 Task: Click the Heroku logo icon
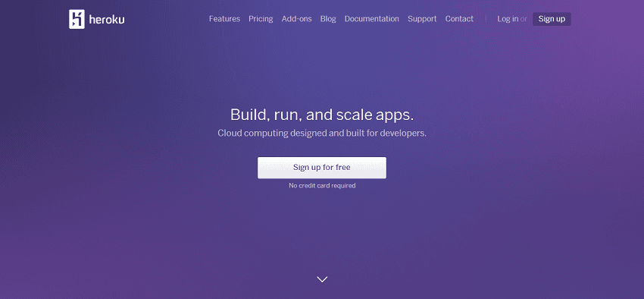pos(77,19)
